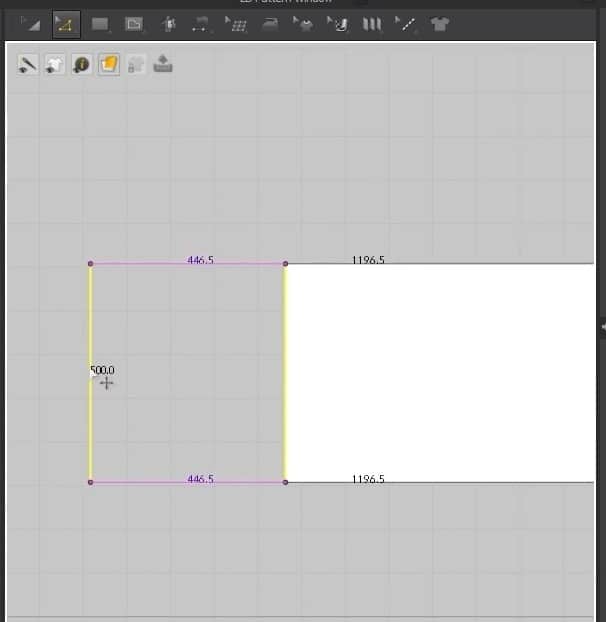Toggle the orange texture surface view
This screenshot has width=606, height=622.
(109, 64)
